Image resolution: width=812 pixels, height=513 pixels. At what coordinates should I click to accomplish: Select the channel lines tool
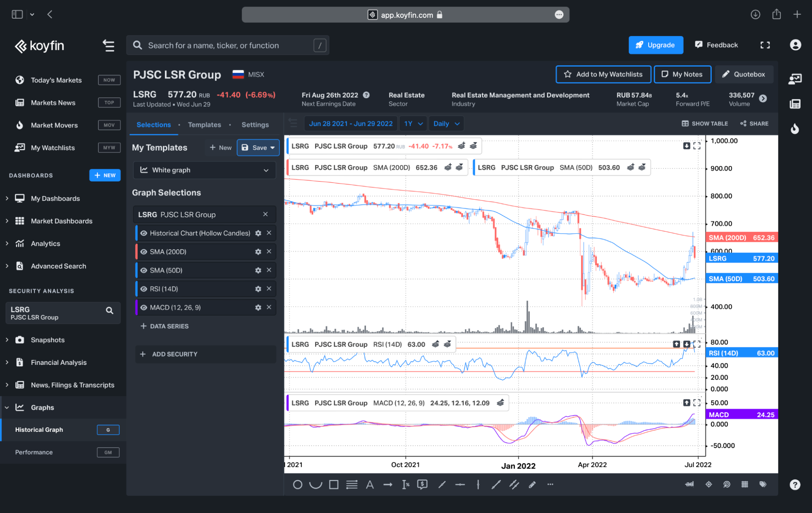coord(514,485)
